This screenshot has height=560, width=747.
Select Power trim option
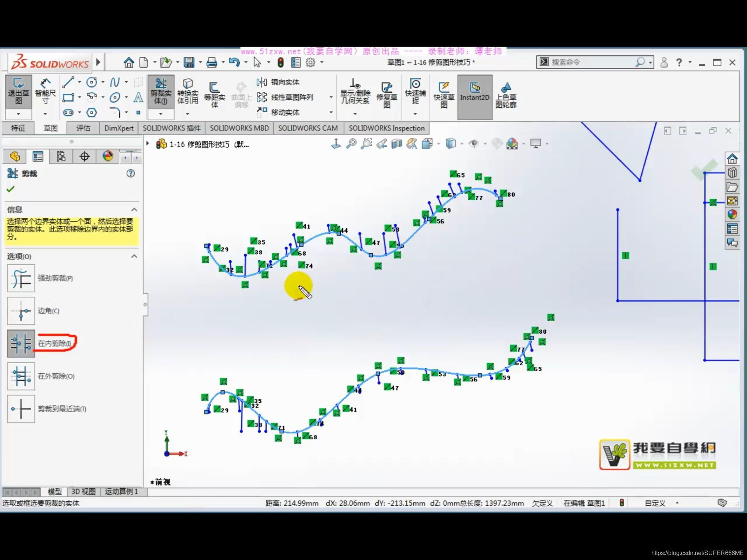(21, 279)
